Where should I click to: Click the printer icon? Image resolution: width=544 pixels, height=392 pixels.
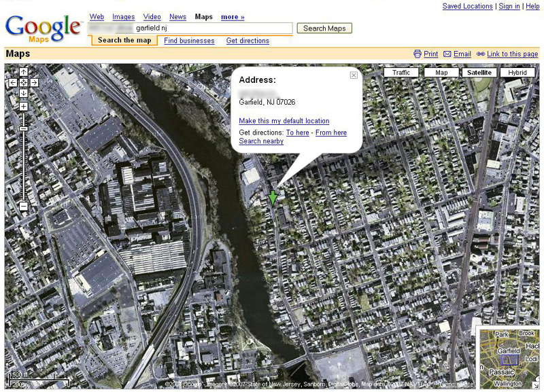pyautogui.click(x=418, y=54)
